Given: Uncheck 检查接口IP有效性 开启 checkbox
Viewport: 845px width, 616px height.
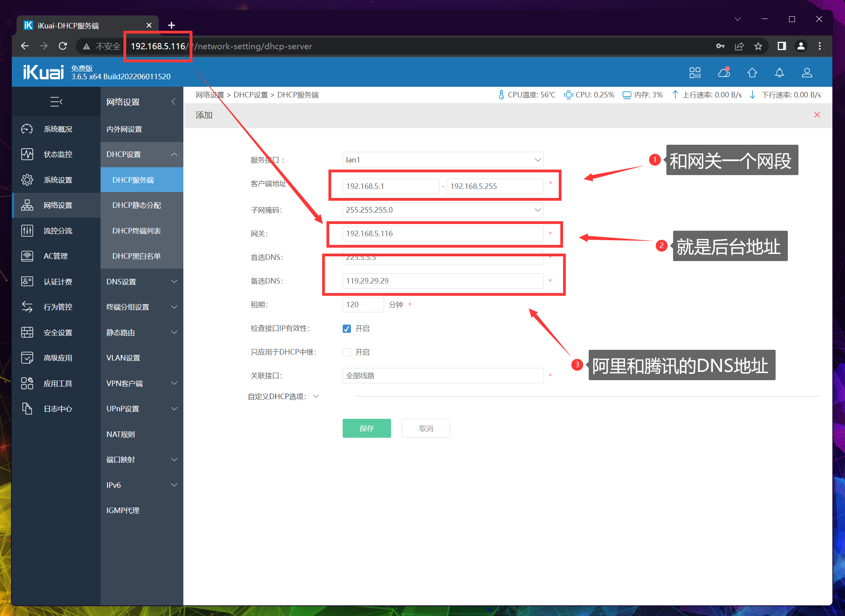Looking at the screenshot, I should 347,329.
